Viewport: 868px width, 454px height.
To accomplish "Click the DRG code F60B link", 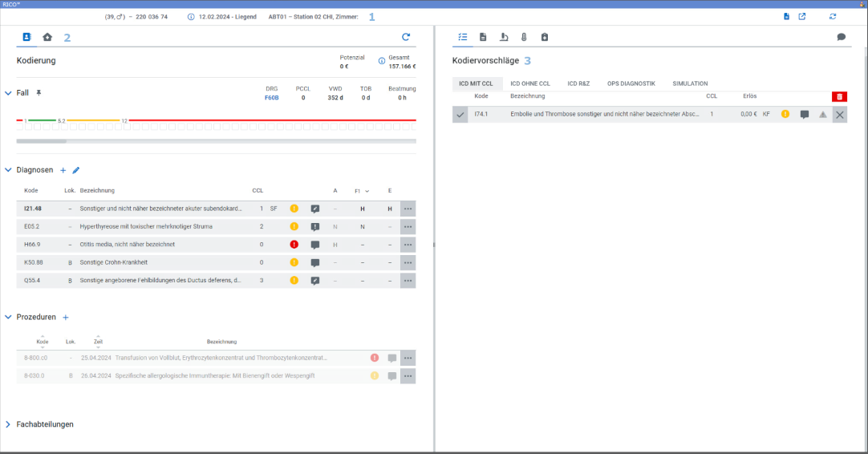I will (271, 98).
